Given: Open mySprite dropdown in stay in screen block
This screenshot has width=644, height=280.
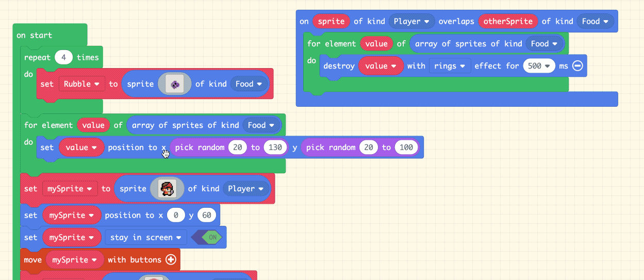Looking at the screenshot, I should pos(72,237).
